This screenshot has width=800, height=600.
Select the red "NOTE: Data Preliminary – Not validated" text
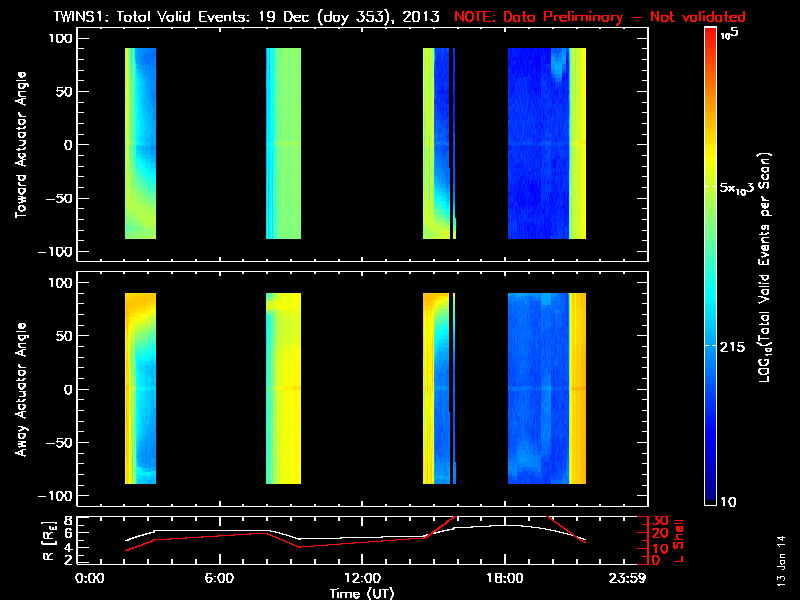click(599, 17)
